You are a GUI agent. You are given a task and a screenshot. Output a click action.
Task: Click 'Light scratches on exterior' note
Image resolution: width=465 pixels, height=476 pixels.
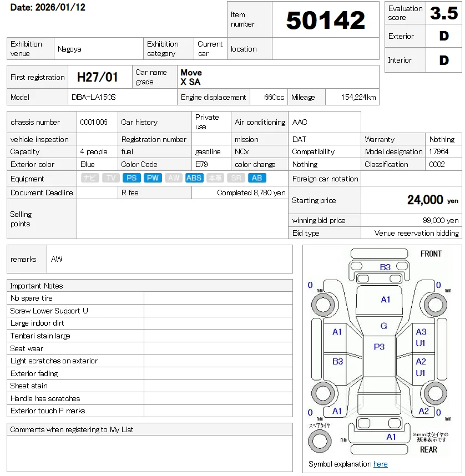(x=54, y=361)
